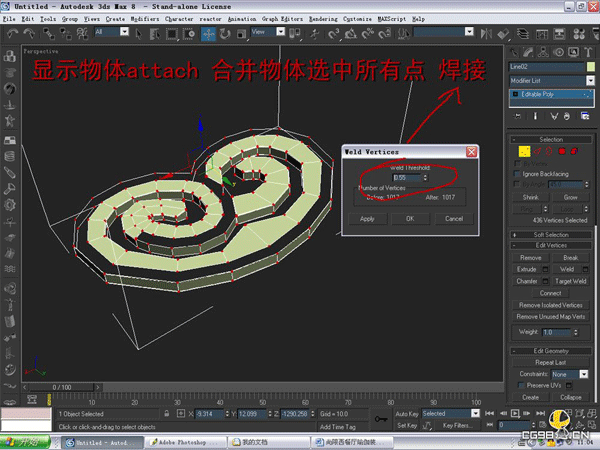Choose the Select and Move tool
Image resolution: width=600 pixels, height=450 pixels.
208,34
